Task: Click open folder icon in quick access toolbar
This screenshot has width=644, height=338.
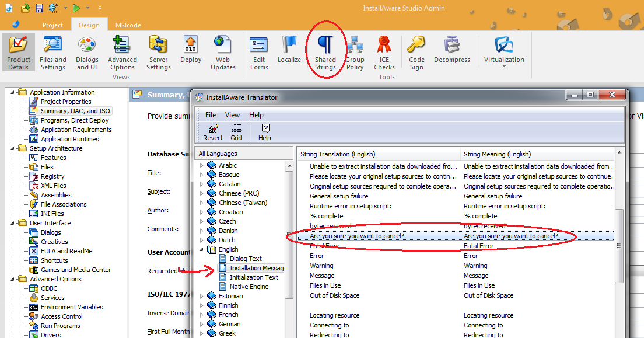Action: point(26,8)
